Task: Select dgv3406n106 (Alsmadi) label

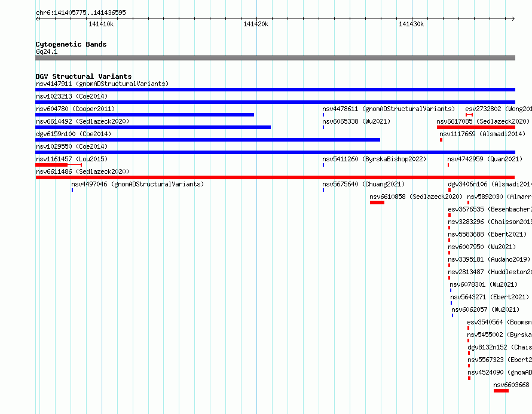Action: click(x=490, y=184)
